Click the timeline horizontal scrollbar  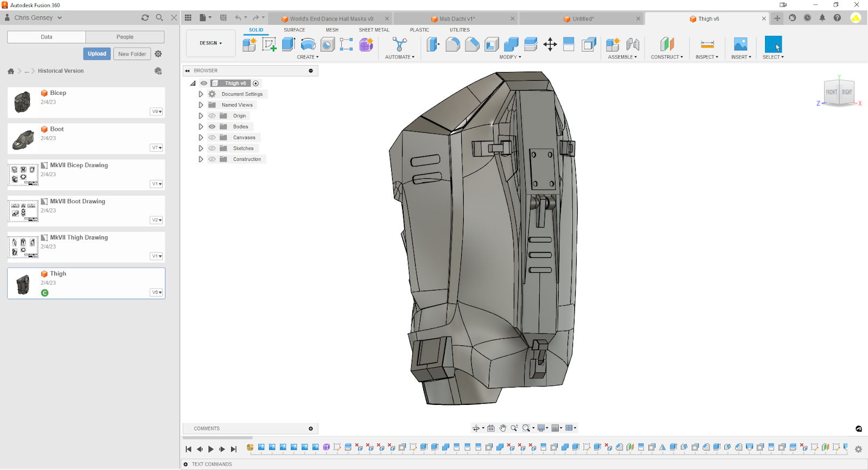point(218,437)
